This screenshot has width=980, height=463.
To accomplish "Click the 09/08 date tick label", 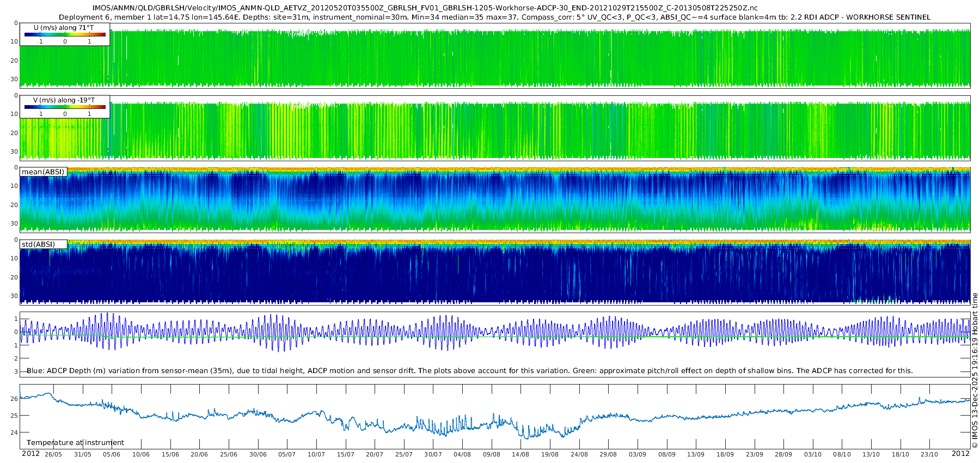I will 492,454.
